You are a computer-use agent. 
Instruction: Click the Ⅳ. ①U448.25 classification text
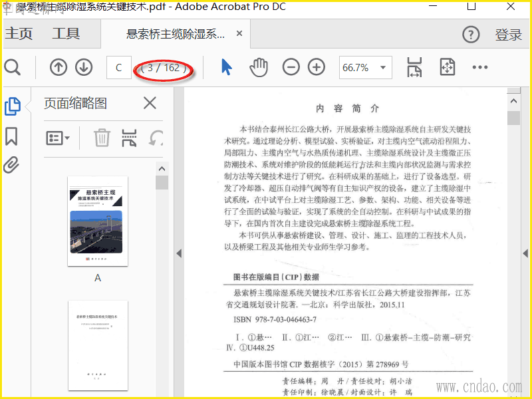[250, 348]
